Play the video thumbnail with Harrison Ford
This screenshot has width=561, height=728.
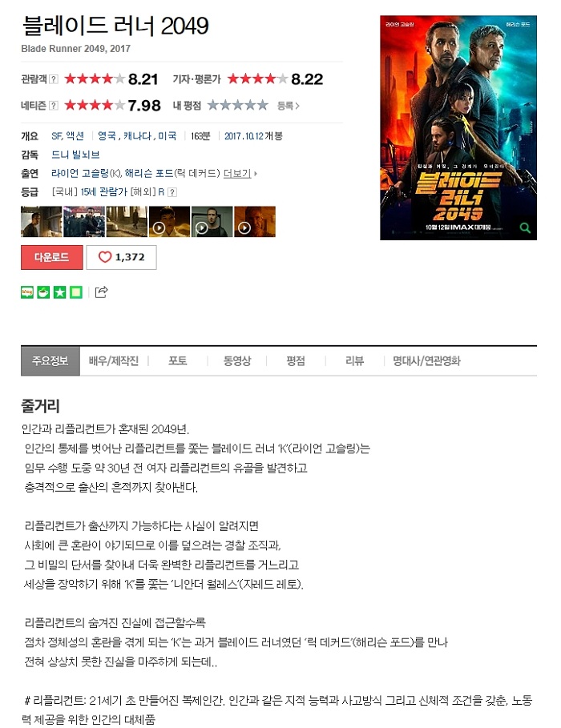255,222
